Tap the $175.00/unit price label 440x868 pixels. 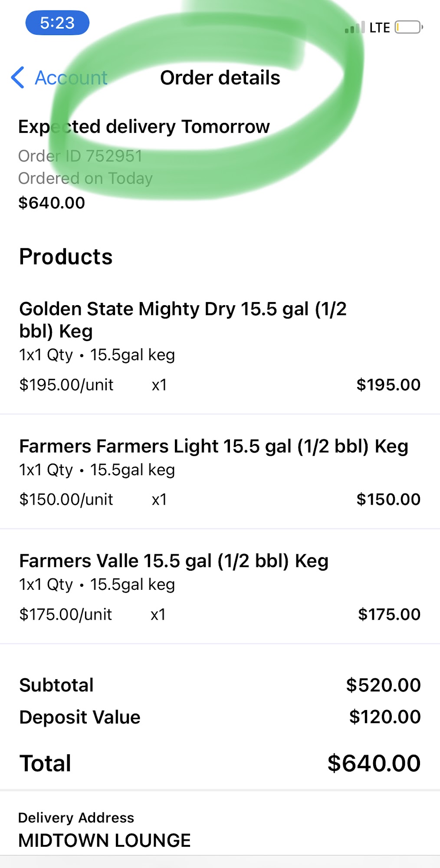(x=66, y=615)
